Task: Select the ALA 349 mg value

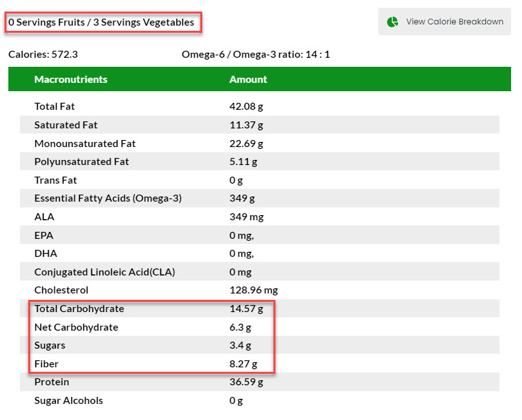Action: [x=247, y=217]
